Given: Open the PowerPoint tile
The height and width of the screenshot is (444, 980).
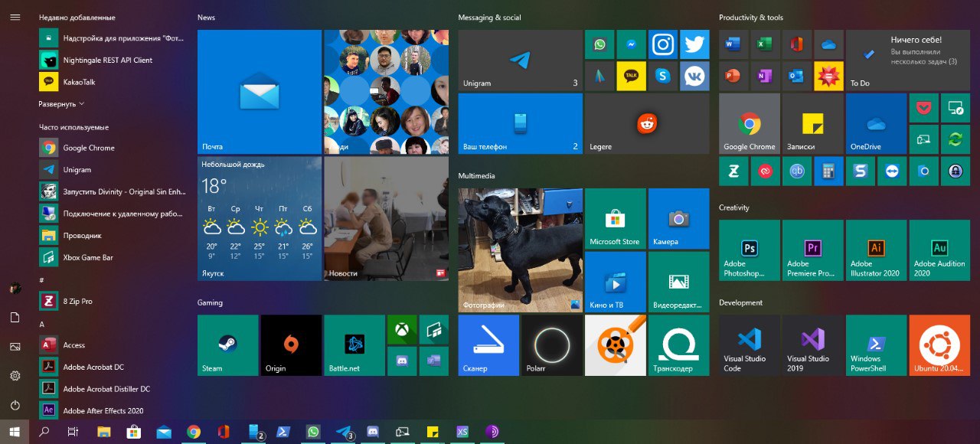Looking at the screenshot, I should click(x=733, y=76).
